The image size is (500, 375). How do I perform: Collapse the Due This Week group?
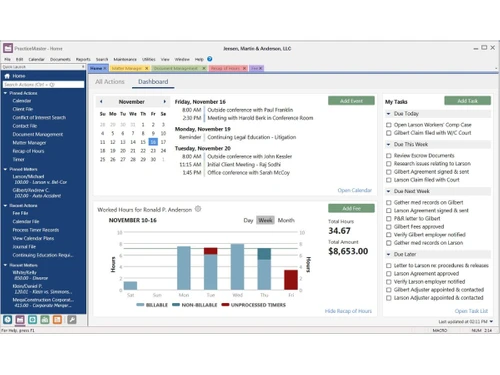[388, 144]
